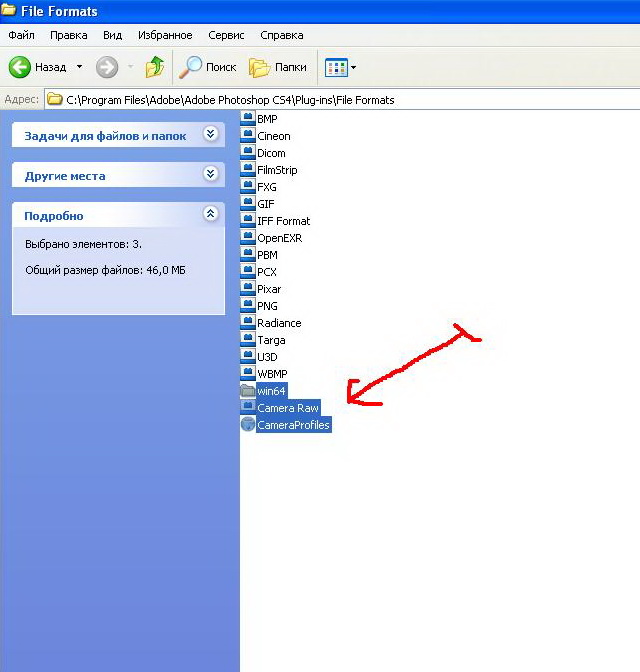Screen dimensions: 640x672
Task: Select the GIF plug-in file icon
Action: pos(248,204)
